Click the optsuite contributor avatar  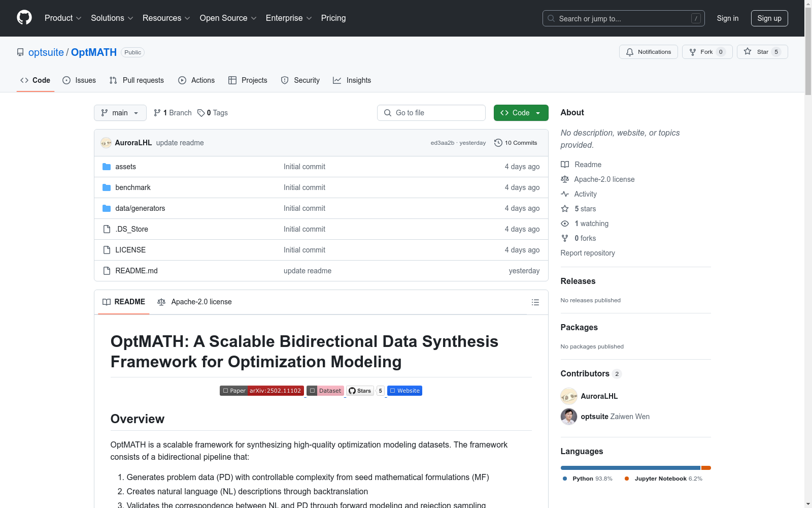tap(569, 417)
